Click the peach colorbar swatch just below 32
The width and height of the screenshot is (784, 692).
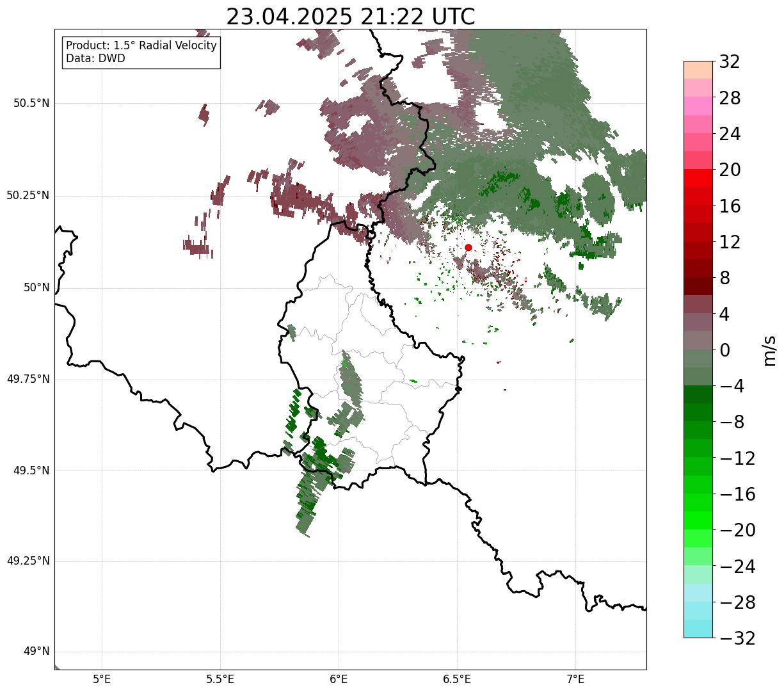pos(698,70)
